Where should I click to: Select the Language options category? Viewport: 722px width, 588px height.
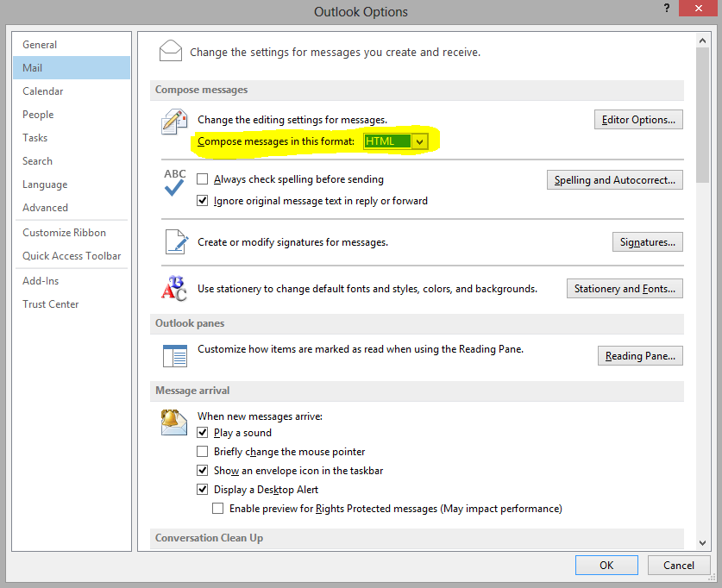72,185
